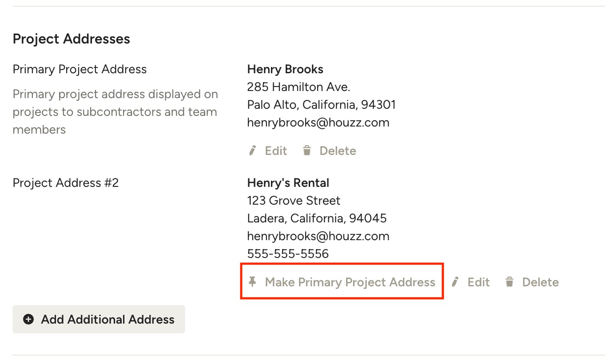The width and height of the screenshot is (605, 364).
Task: Click the Henry Brooks contact name
Action: point(285,69)
